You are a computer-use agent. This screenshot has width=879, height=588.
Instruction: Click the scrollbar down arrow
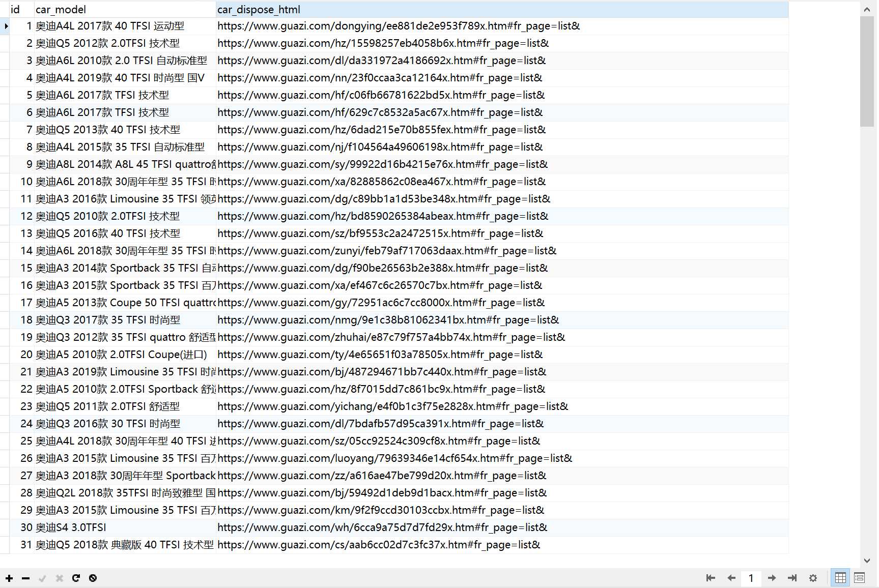click(x=867, y=561)
